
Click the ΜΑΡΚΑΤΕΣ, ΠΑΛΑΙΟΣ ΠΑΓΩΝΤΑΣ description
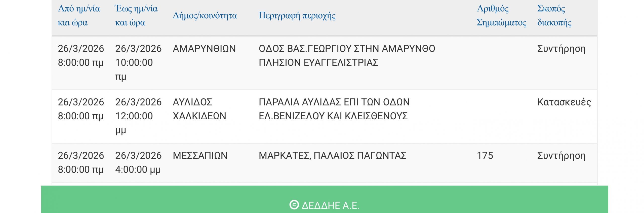[332, 156]
